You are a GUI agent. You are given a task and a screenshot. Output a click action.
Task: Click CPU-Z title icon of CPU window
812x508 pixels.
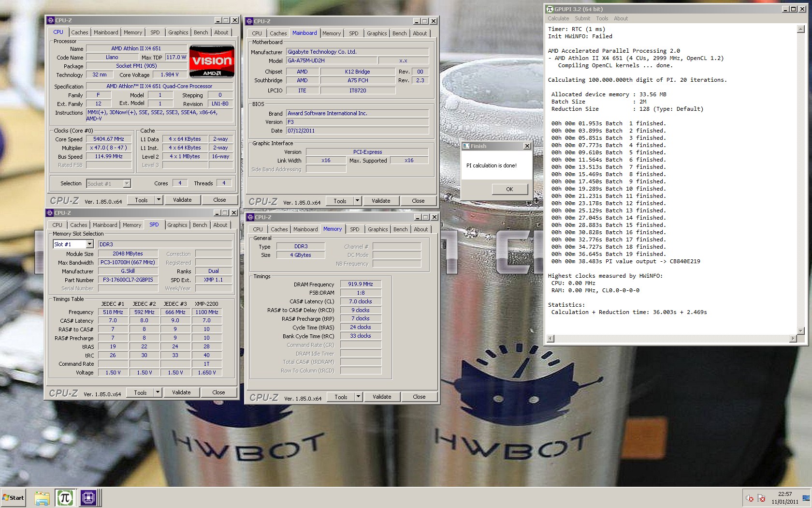coord(50,20)
